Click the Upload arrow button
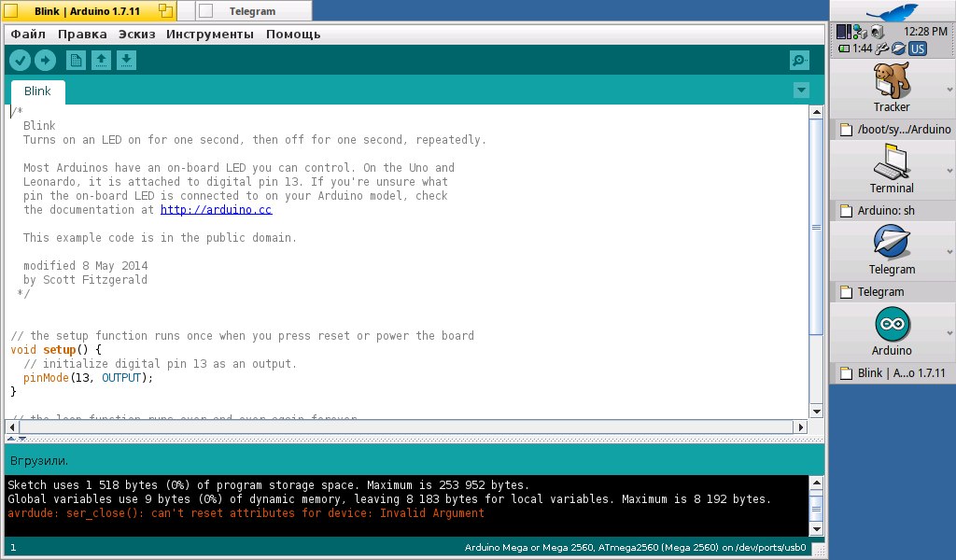This screenshot has height=560, width=956. pyautogui.click(x=45, y=60)
